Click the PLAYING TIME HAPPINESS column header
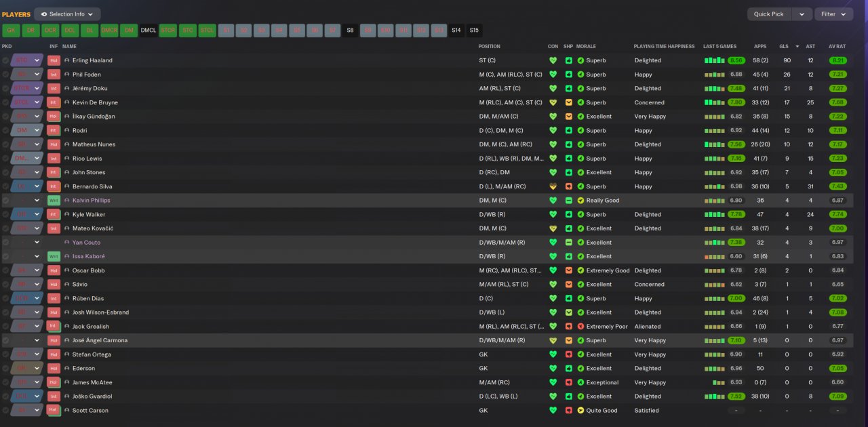The height and width of the screenshot is (427, 868). point(665,46)
